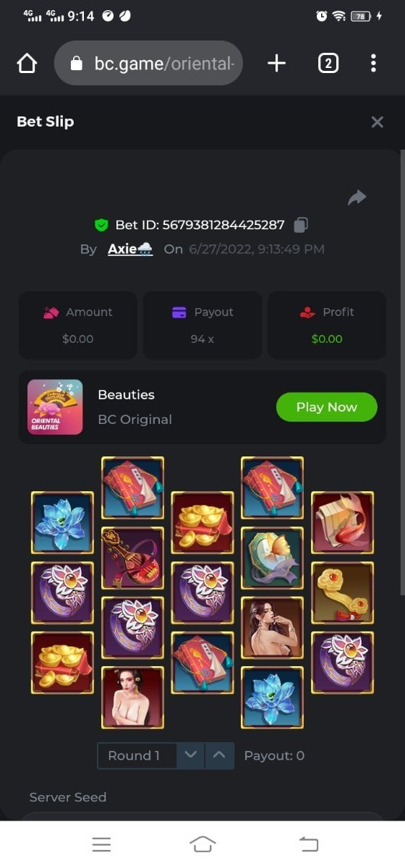The height and width of the screenshot is (868, 405).
Task: Open the Oriental Beauties game thumbnail
Action: point(55,407)
